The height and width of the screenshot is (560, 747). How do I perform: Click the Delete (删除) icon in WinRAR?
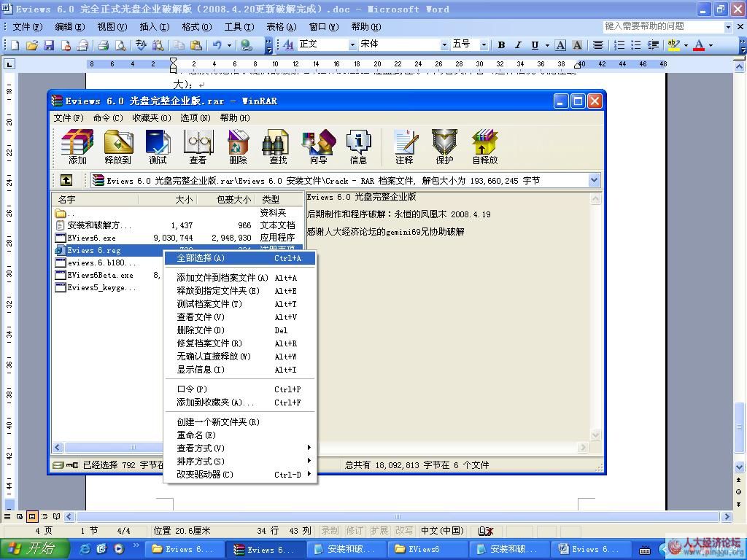pyautogui.click(x=239, y=147)
